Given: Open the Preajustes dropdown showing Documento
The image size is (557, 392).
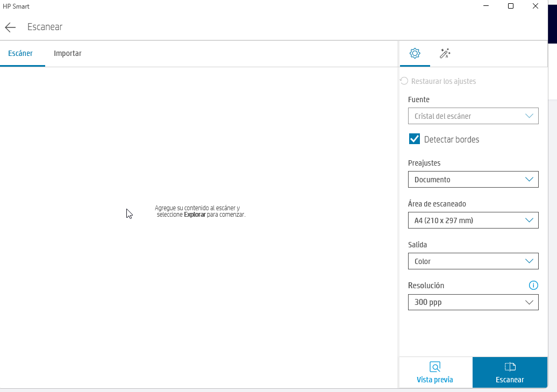Looking at the screenshot, I should [x=473, y=180].
